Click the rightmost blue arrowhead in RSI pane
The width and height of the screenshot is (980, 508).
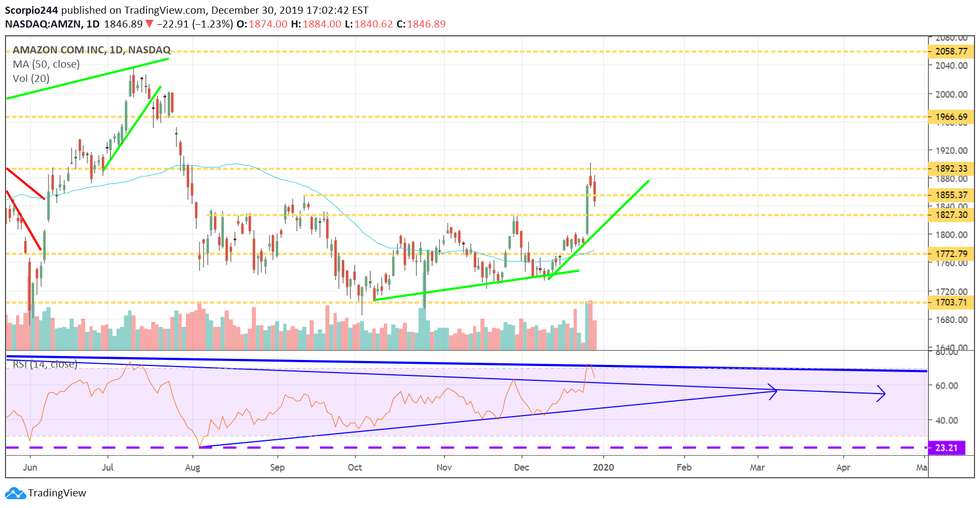pos(881,394)
